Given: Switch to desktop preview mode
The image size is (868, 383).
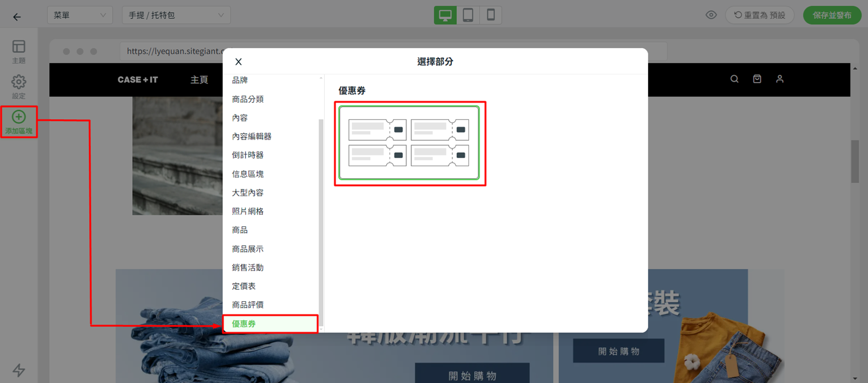Looking at the screenshot, I should pos(445,15).
